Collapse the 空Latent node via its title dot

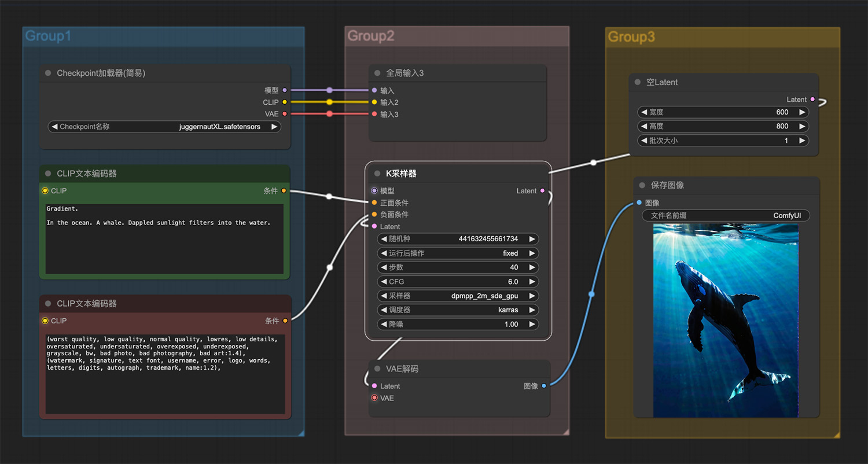coord(638,82)
